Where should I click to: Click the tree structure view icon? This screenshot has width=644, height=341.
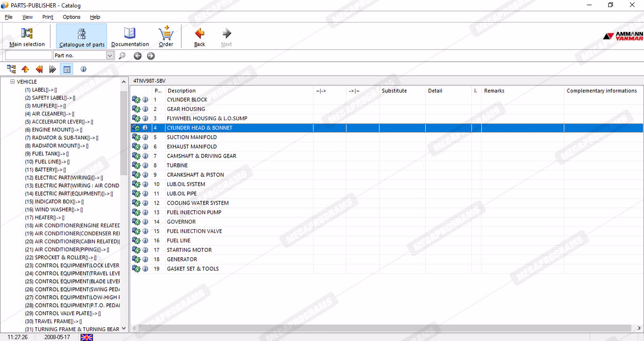tap(12, 69)
